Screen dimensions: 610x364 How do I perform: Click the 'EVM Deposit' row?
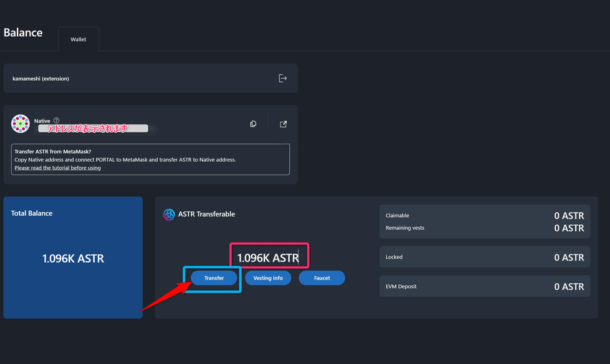tap(485, 286)
